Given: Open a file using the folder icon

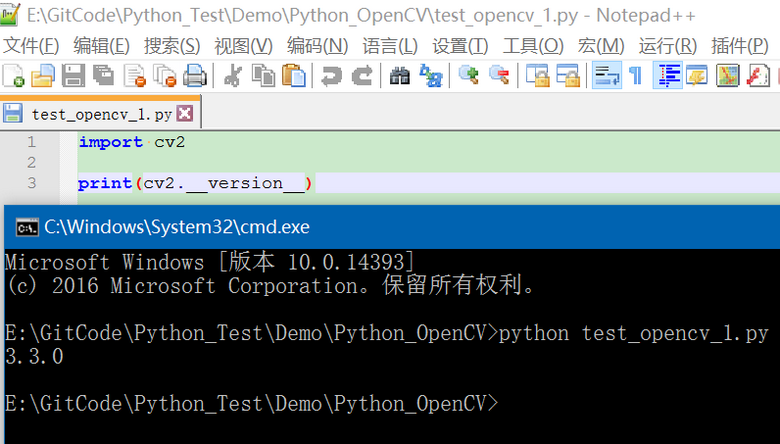Looking at the screenshot, I should click(x=43, y=76).
